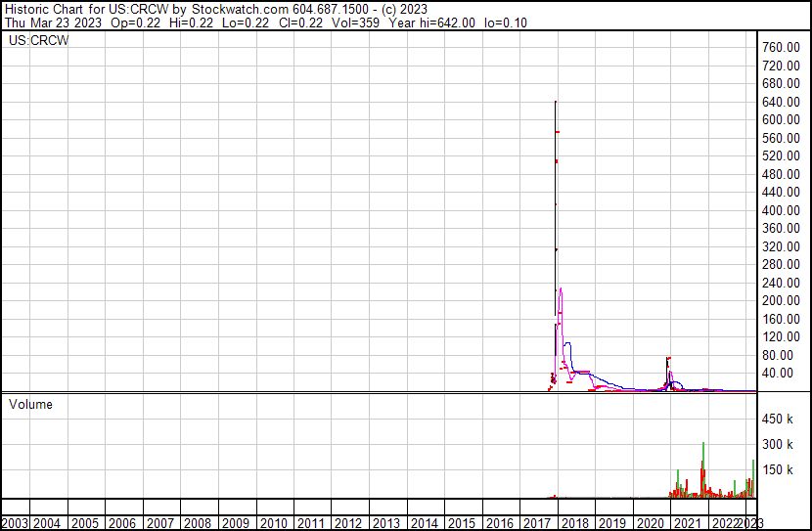Select the 2021 year marker on the time axis
Viewport: 812px width, 531px height.
[688, 523]
